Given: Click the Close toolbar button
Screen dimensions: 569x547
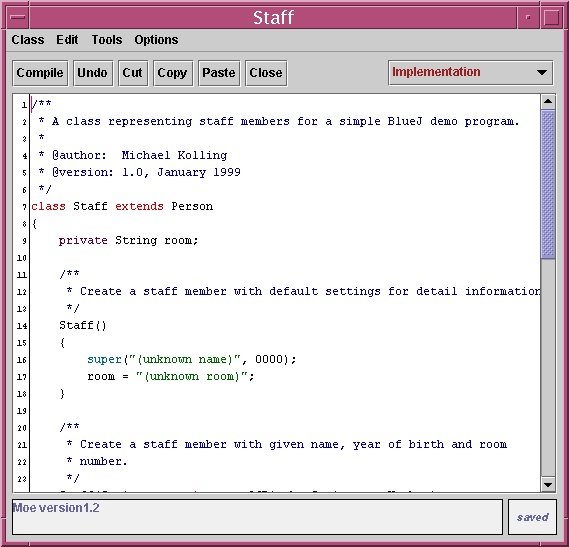Looking at the screenshot, I should [x=266, y=73].
